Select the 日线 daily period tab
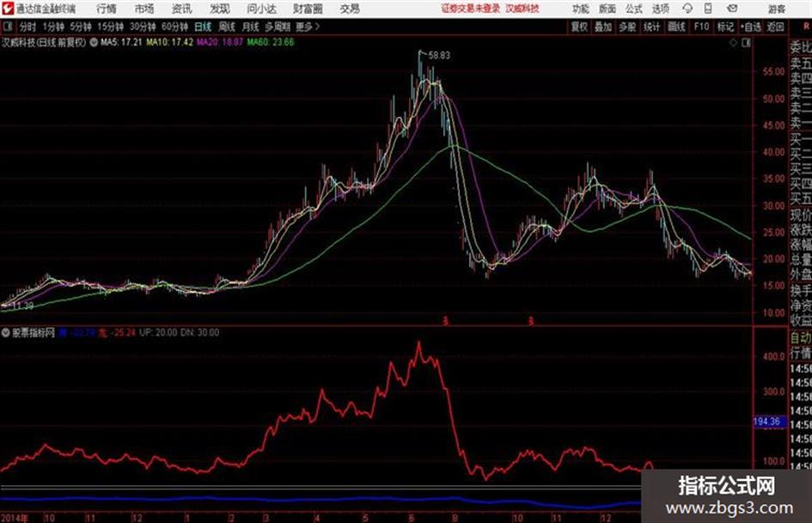The height and width of the screenshot is (523, 812). click(x=203, y=27)
